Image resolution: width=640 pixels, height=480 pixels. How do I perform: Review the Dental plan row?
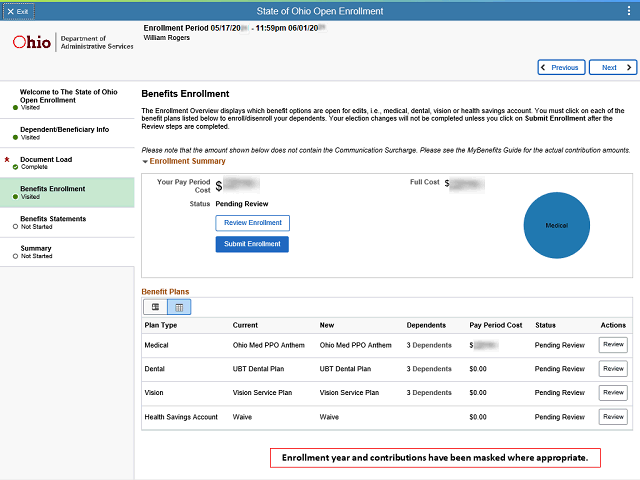click(613, 369)
